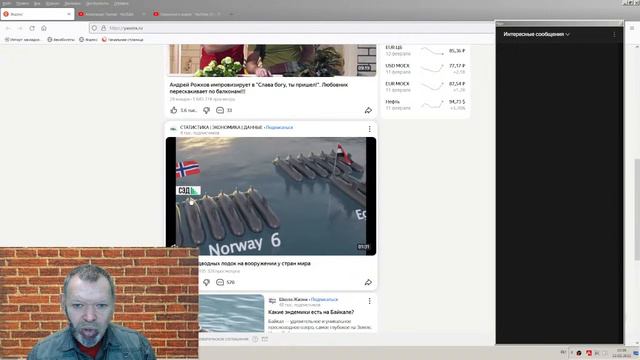The image size is (640, 360).
Task: Reload the current page
Action: pyautogui.click(x=32, y=28)
